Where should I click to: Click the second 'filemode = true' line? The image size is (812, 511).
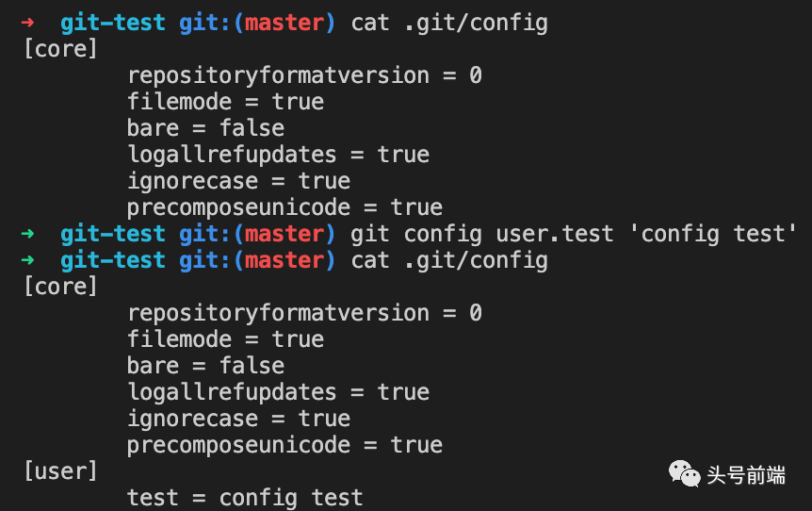coord(226,339)
